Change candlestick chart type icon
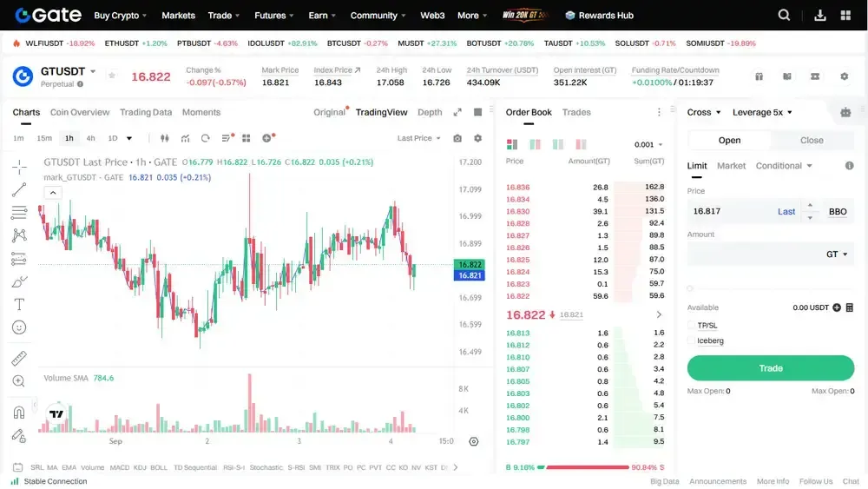868x489 pixels. [x=164, y=138]
